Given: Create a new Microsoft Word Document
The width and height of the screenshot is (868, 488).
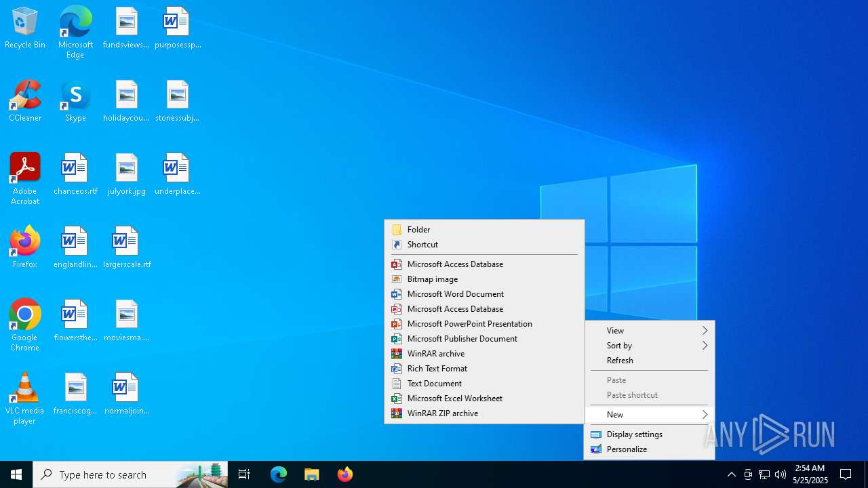Looking at the screenshot, I should tap(484, 294).
